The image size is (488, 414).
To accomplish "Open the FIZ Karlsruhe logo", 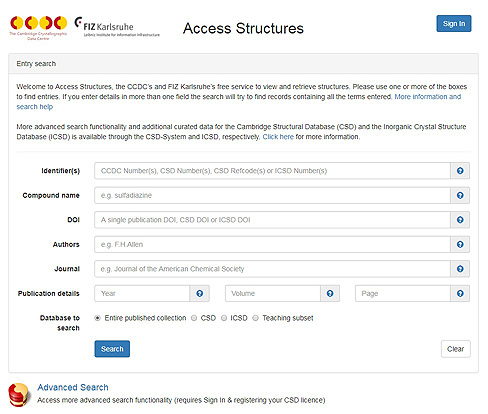I will 117,27.
